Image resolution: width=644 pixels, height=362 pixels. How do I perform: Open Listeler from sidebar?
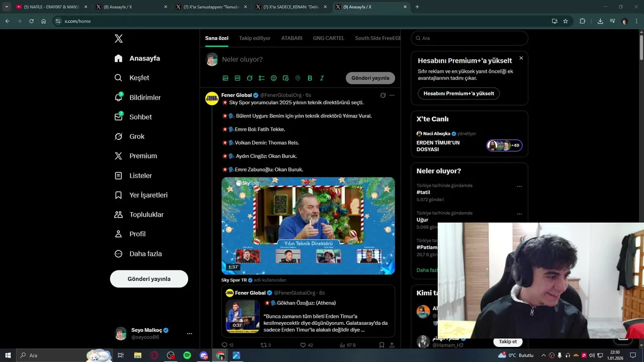click(x=133, y=175)
